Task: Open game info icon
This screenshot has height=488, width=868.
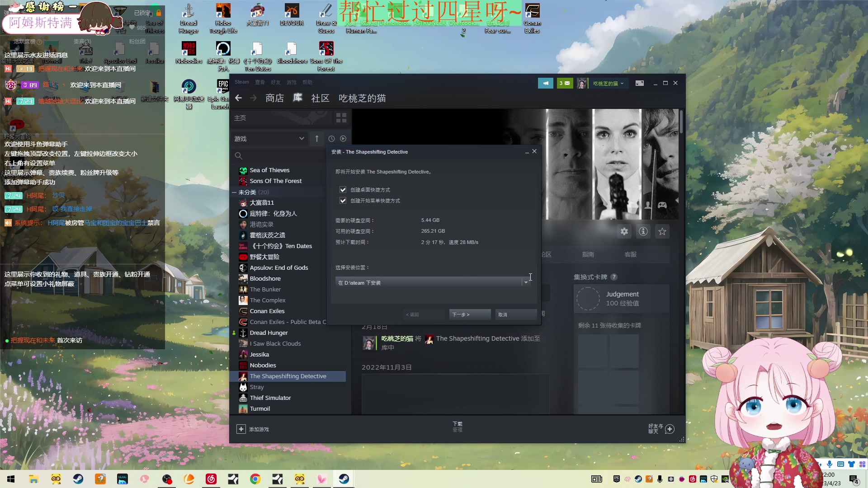Action: click(x=643, y=232)
